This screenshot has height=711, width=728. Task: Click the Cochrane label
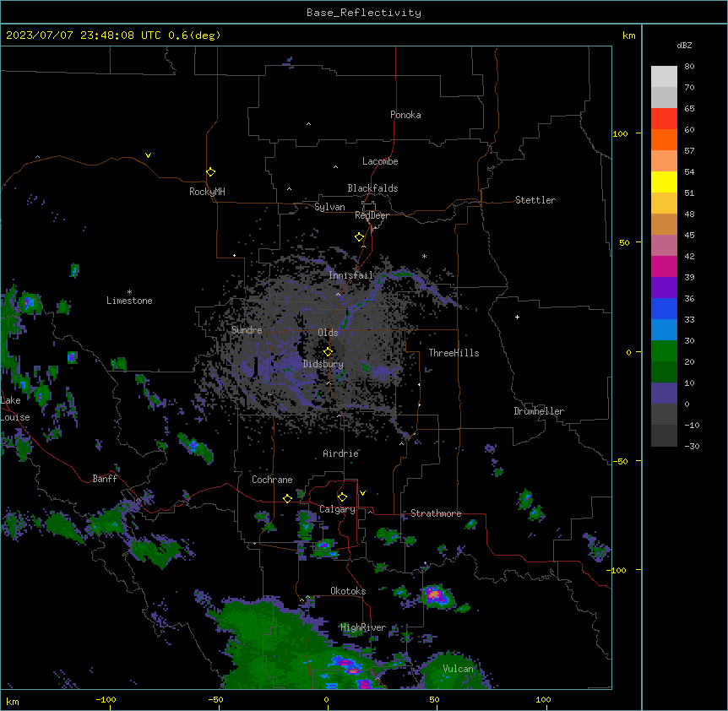[272, 480]
